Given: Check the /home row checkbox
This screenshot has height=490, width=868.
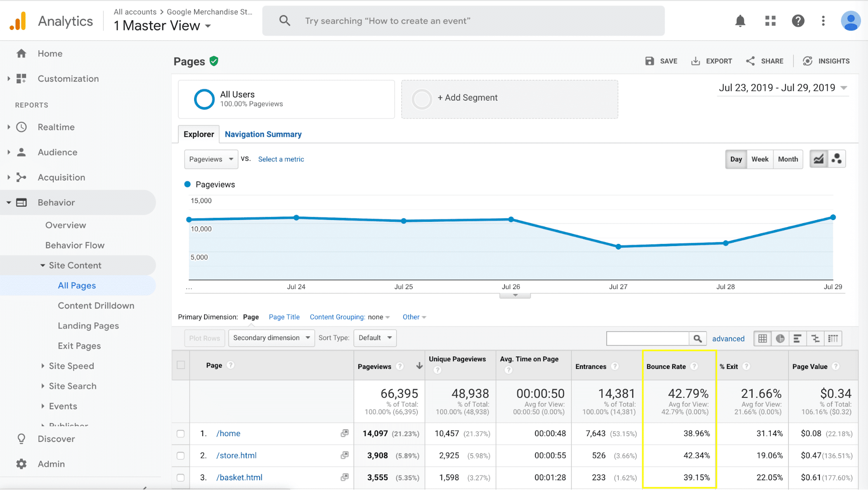Looking at the screenshot, I should click(x=181, y=434).
